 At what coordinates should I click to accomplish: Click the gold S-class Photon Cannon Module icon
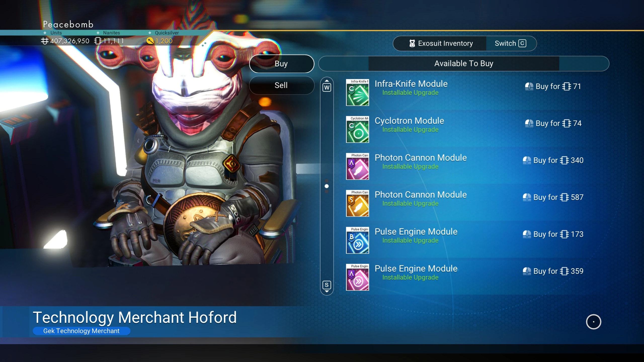[x=357, y=203]
